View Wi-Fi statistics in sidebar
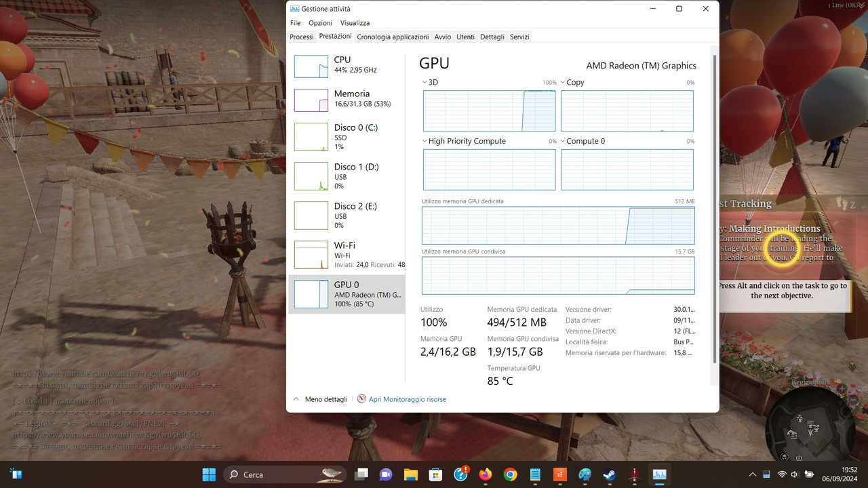The height and width of the screenshot is (488, 868). pos(347,254)
